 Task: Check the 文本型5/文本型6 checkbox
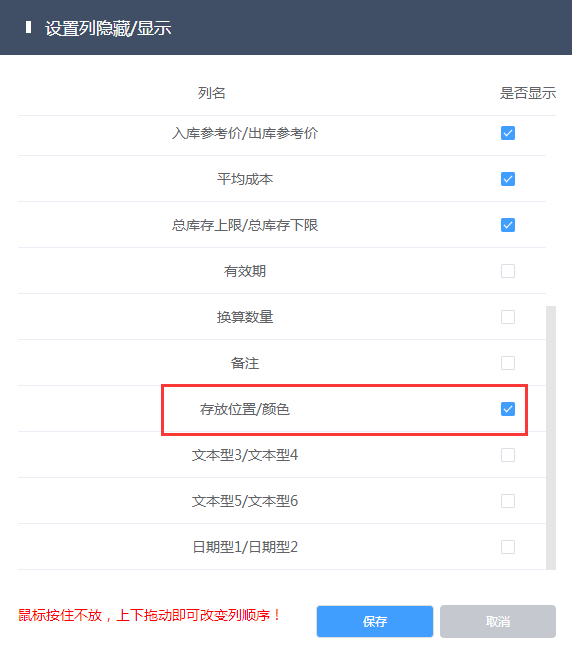point(507,501)
